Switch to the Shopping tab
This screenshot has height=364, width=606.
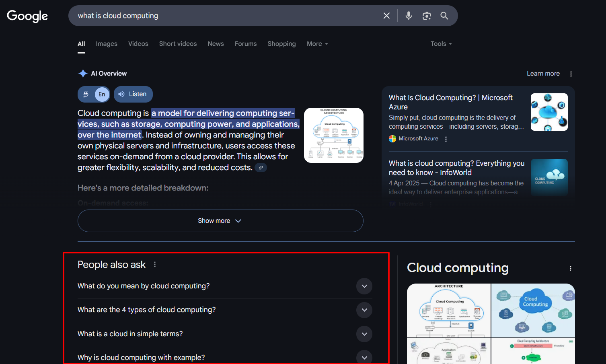click(281, 44)
